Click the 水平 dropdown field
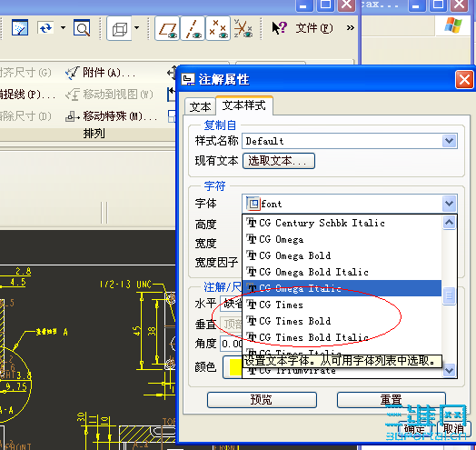Screen dimensions: 476x450 pyautogui.click(x=232, y=304)
